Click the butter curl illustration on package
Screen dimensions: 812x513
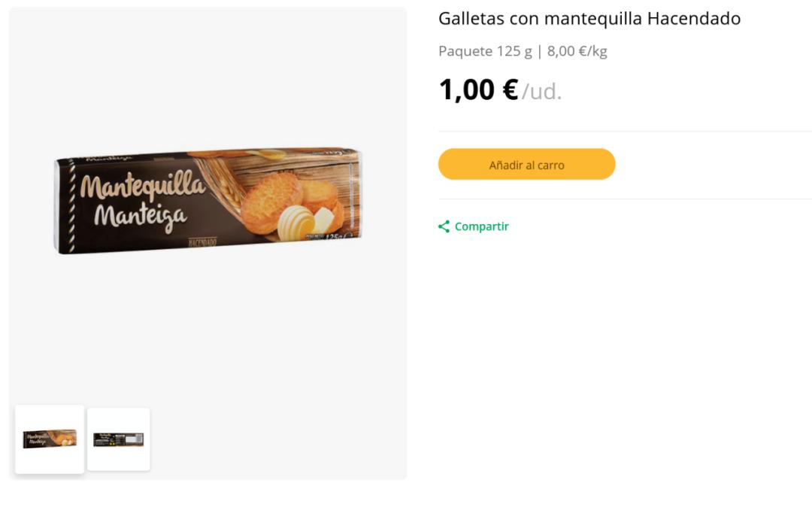coord(295,223)
